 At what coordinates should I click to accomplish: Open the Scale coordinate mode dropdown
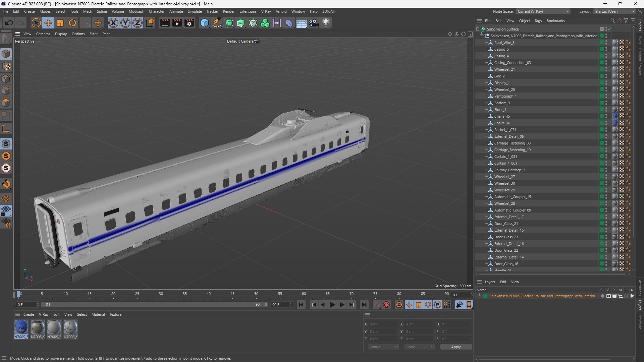(420, 347)
